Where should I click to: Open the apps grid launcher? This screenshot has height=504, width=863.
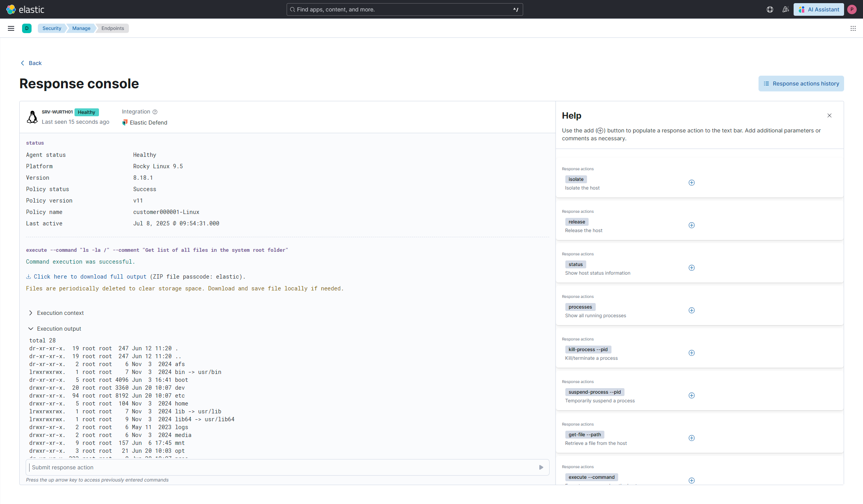[x=853, y=28]
